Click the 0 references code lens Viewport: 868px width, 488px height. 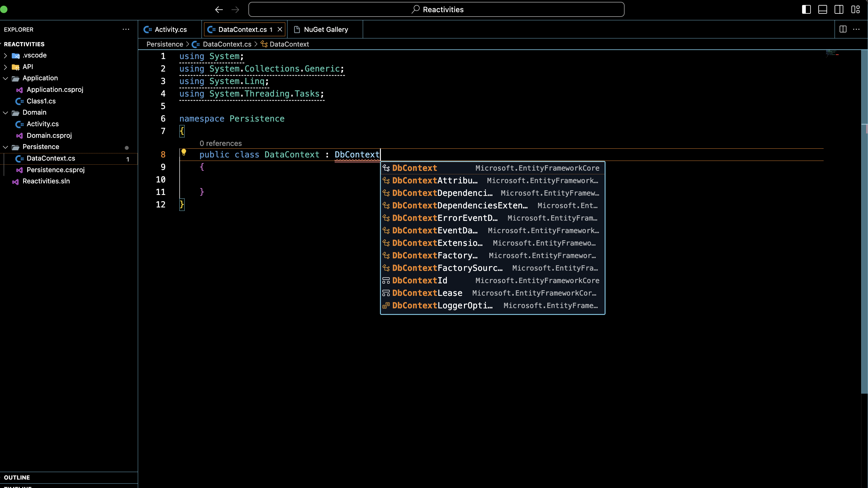pos(220,143)
